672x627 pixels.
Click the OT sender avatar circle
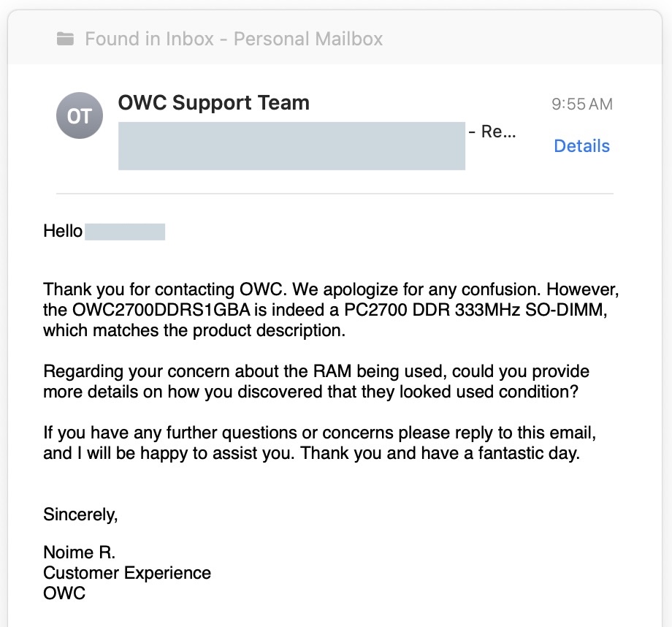[x=80, y=115]
